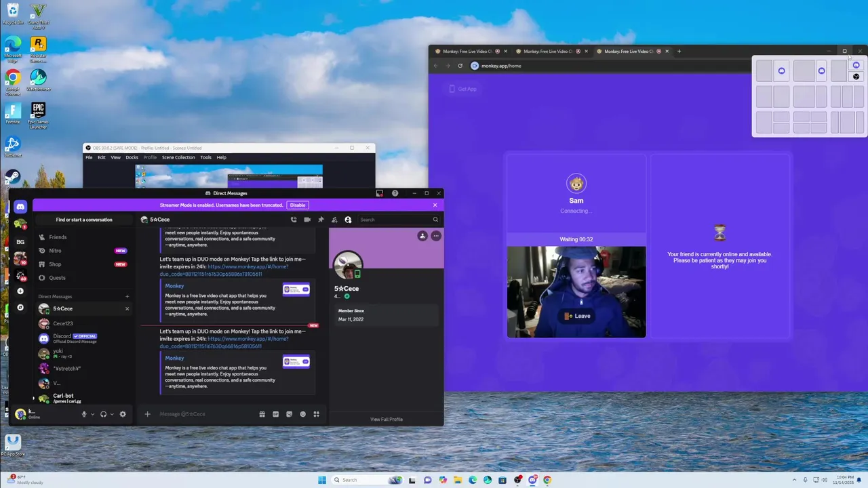Click the Get App button on Monkey
The image size is (868, 488).
coord(462,89)
